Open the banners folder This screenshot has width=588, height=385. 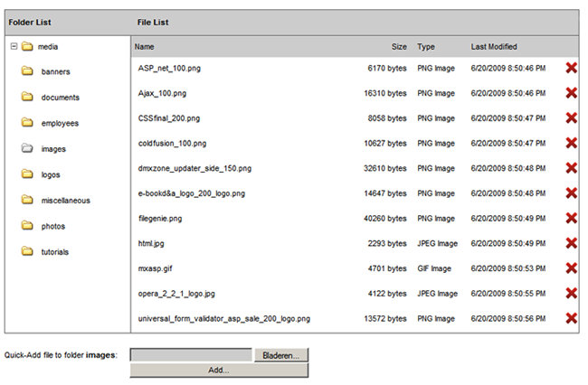[55, 71]
